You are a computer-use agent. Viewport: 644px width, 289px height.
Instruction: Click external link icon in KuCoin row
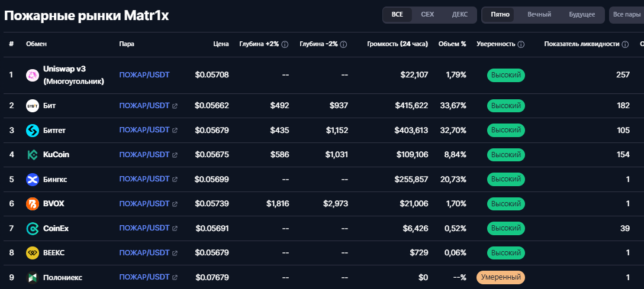tap(175, 155)
